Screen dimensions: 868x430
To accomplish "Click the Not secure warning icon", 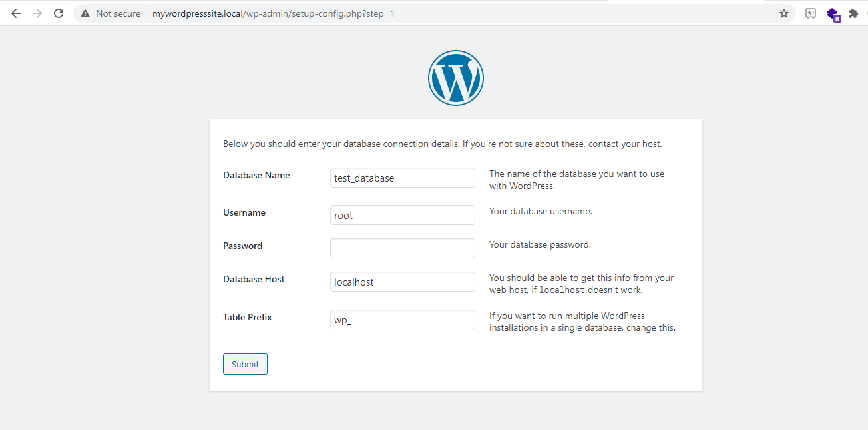I will pyautogui.click(x=85, y=13).
